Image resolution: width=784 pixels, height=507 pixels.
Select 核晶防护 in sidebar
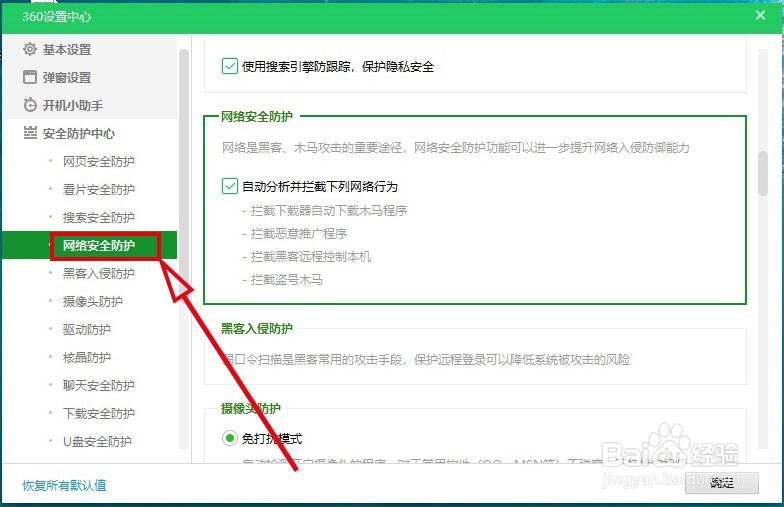86,358
